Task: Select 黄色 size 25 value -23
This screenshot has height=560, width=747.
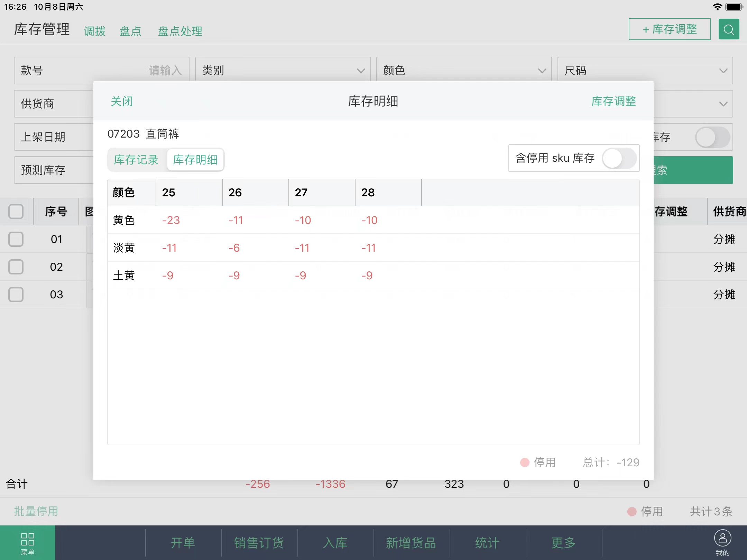Action: click(171, 220)
